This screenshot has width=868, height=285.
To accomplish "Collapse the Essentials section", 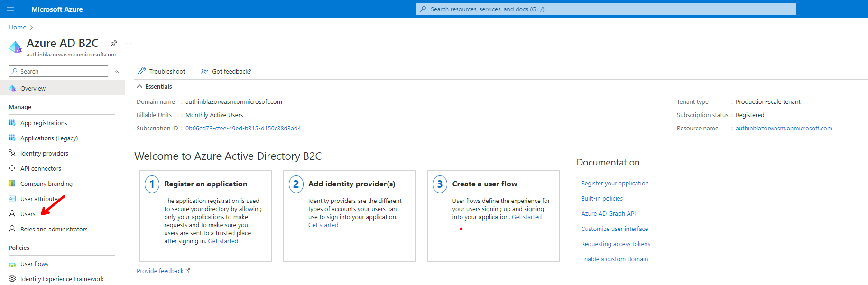I will pyautogui.click(x=154, y=86).
